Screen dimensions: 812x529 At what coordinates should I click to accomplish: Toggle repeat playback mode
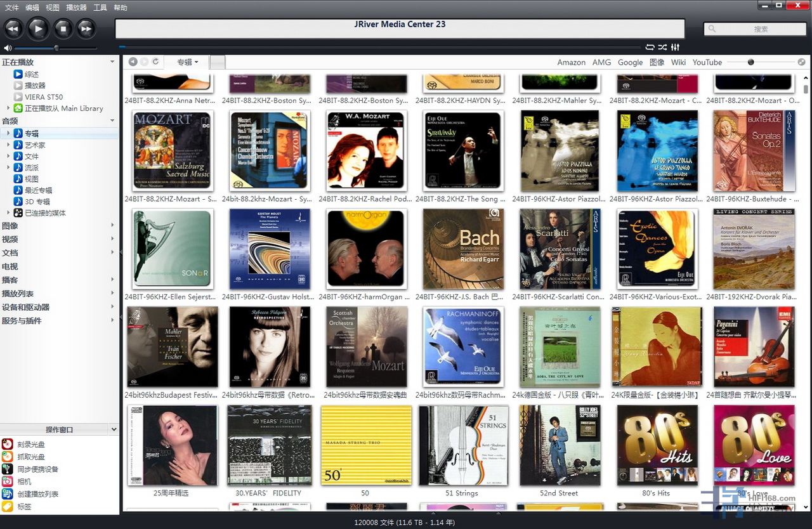coord(650,48)
